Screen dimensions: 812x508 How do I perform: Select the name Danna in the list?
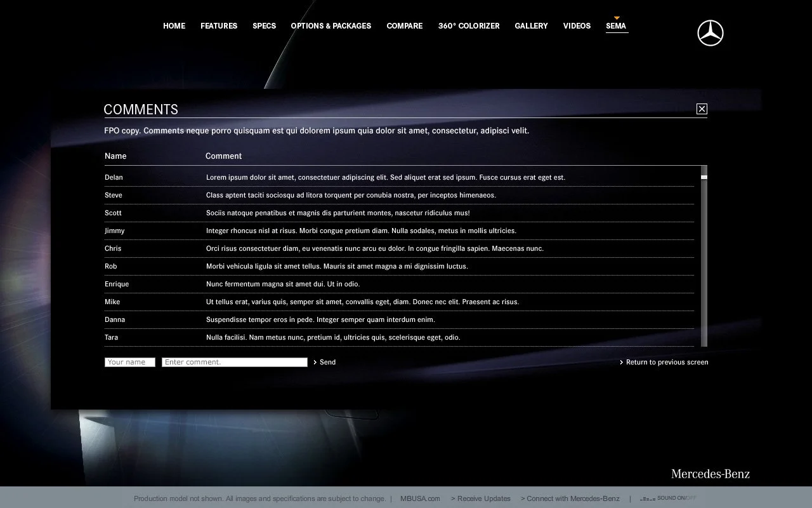[115, 319]
